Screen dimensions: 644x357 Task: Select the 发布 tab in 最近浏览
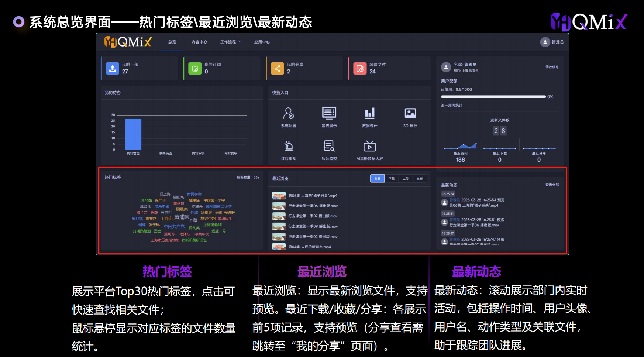coord(420,179)
